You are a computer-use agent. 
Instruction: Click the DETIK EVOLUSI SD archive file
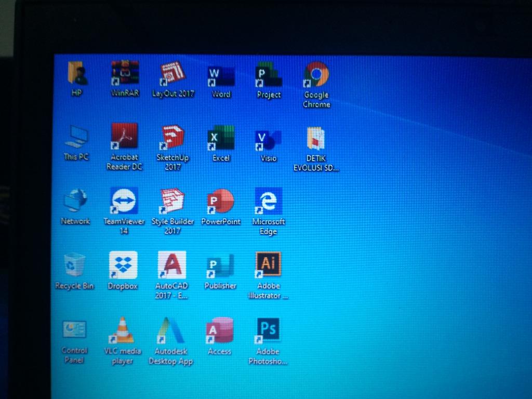316,138
